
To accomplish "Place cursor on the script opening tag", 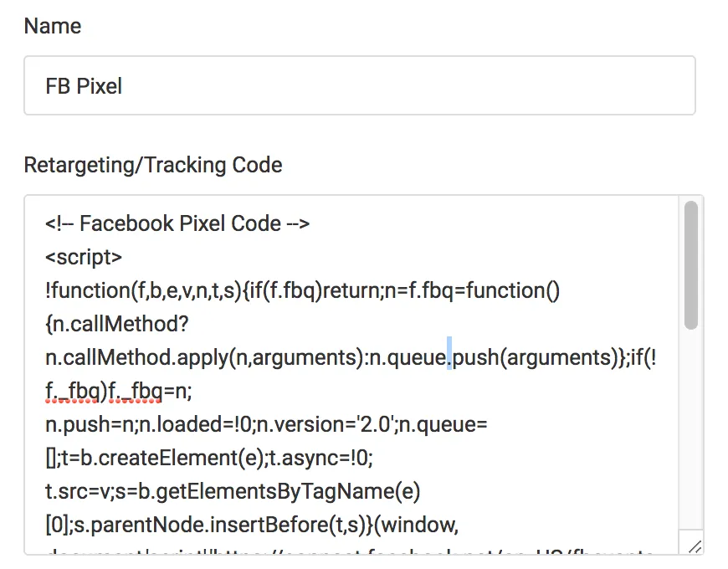I will 84,257.
